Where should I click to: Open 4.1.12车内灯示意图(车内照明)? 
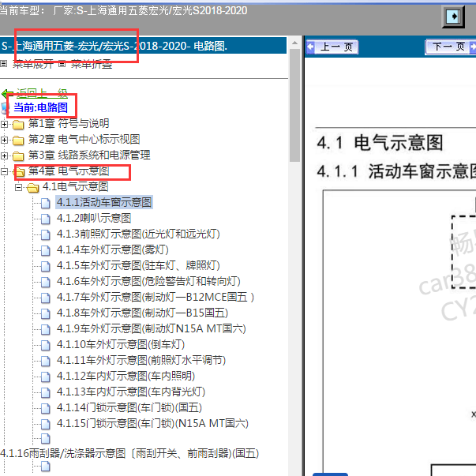pyautogui.click(x=126, y=376)
